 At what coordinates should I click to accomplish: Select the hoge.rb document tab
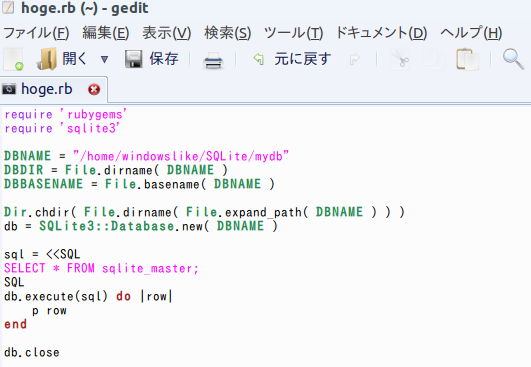click(x=54, y=89)
